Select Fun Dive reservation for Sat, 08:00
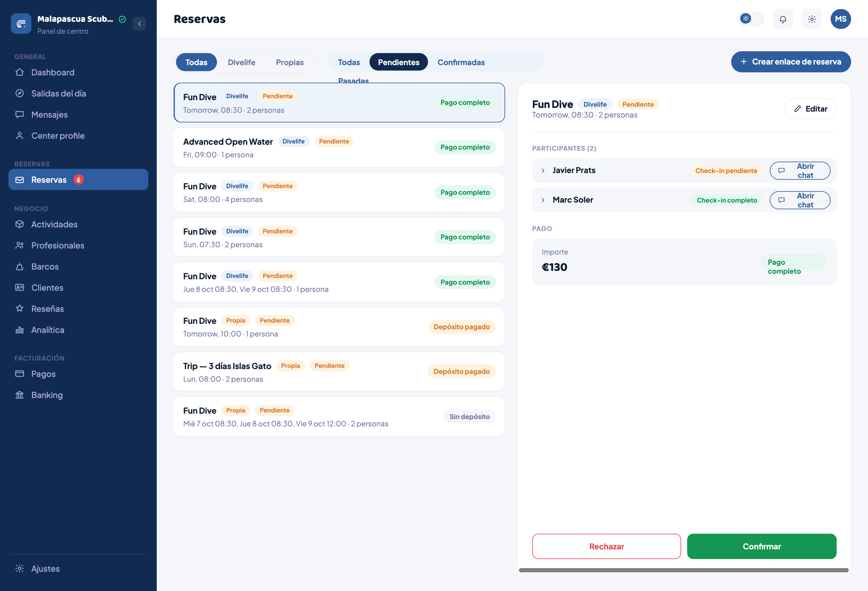The height and width of the screenshot is (591, 868). [339, 192]
